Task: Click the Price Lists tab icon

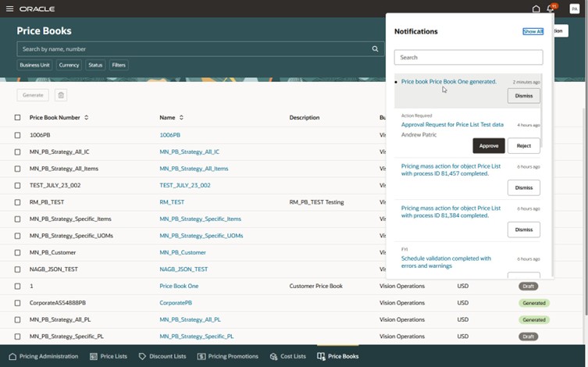Action: pos(94,356)
